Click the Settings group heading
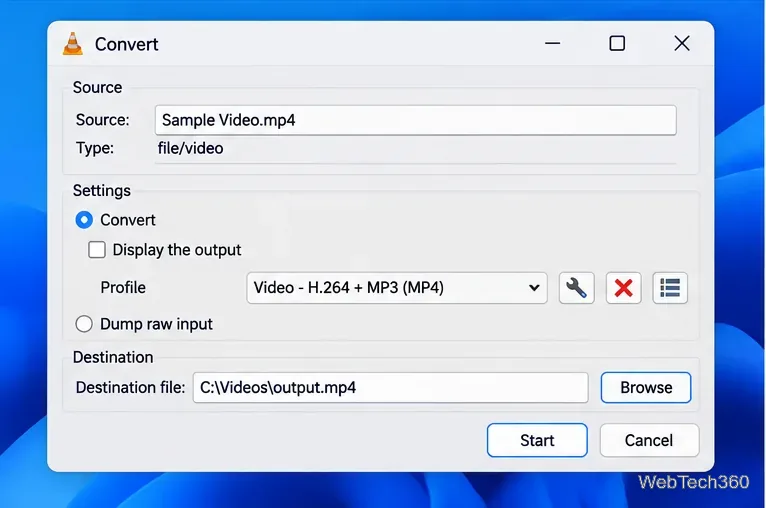 click(x=102, y=190)
